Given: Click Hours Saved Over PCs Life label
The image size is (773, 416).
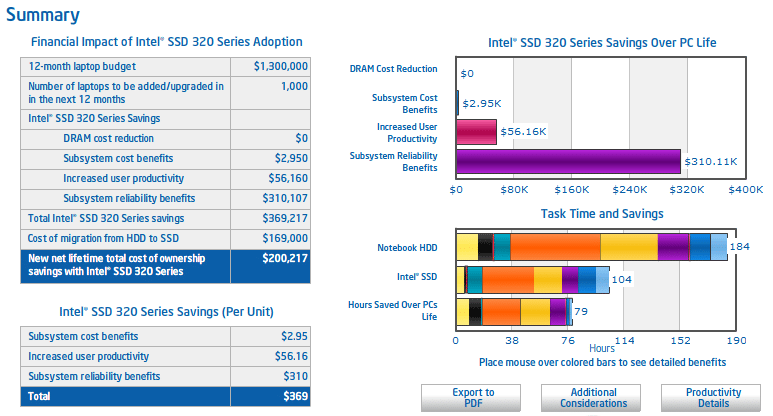Looking at the screenshot, I should pyautogui.click(x=392, y=311).
